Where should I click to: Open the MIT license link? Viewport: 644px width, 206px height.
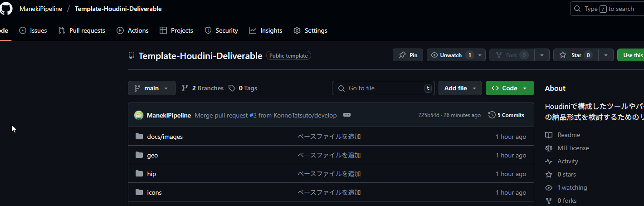coord(573,148)
